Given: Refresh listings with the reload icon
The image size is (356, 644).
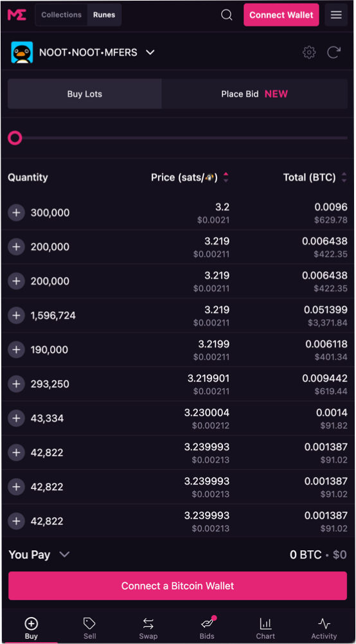Looking at the screenshot, I should tap(334, 52).
